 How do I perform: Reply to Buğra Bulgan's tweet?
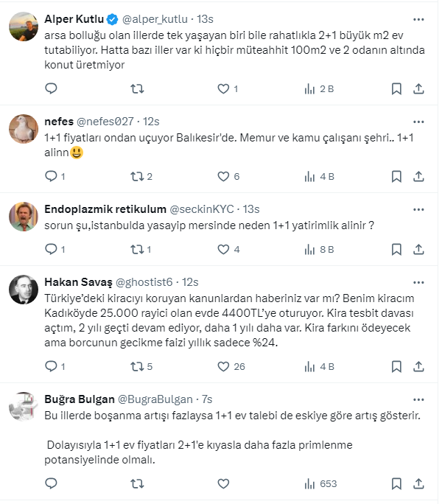[51, 484]
